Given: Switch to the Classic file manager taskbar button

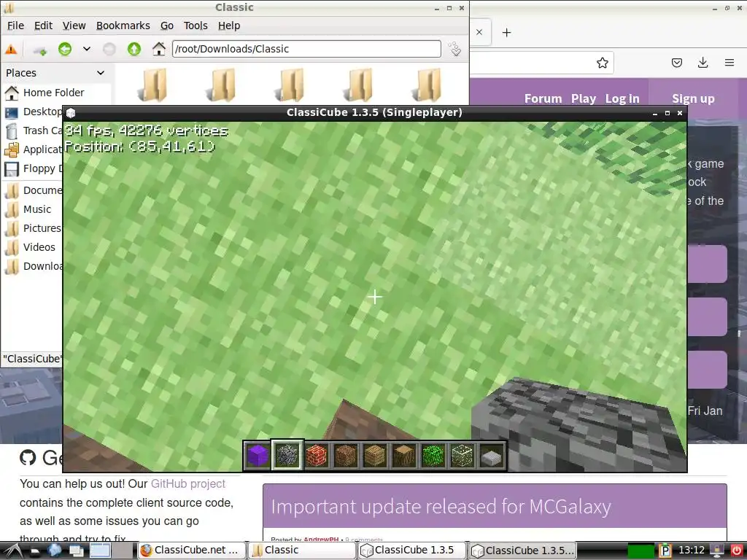Looking at the screenshot, I should point(303,550).
